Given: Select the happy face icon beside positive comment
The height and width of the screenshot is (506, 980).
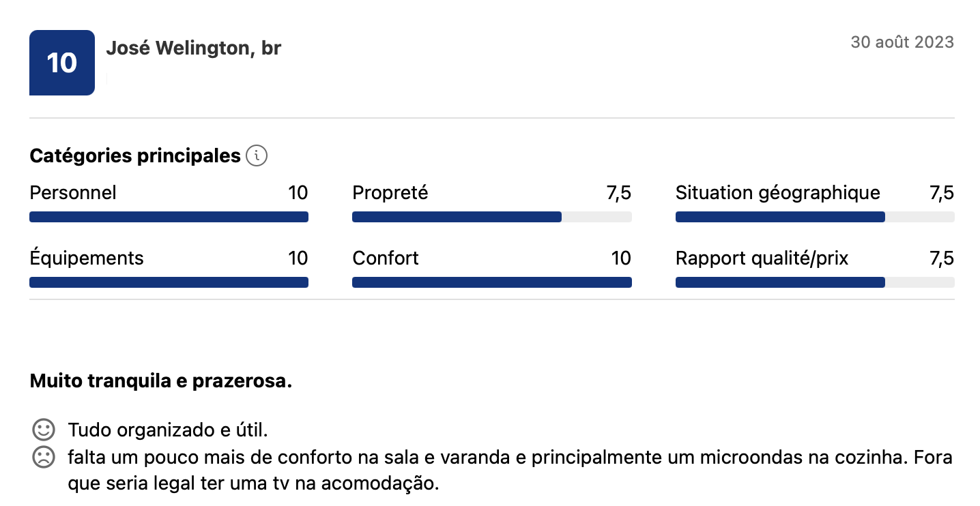Looking at the screenshot, I should 43,430.
